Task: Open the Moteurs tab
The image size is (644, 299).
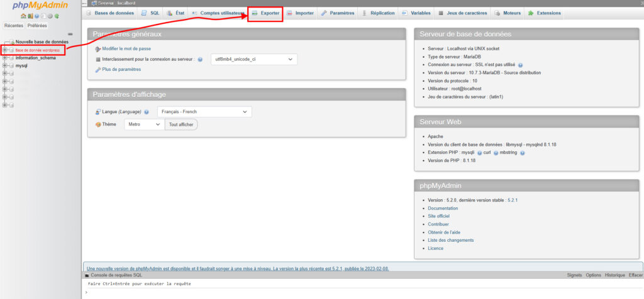Action: pos(508,13)
